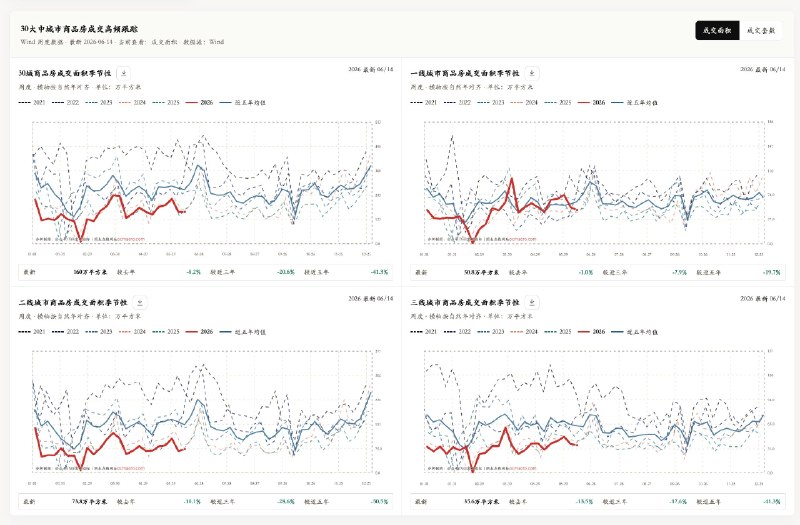
Task: Toggle 2022 series in 三线城市 chart legend
Action: 457,332
